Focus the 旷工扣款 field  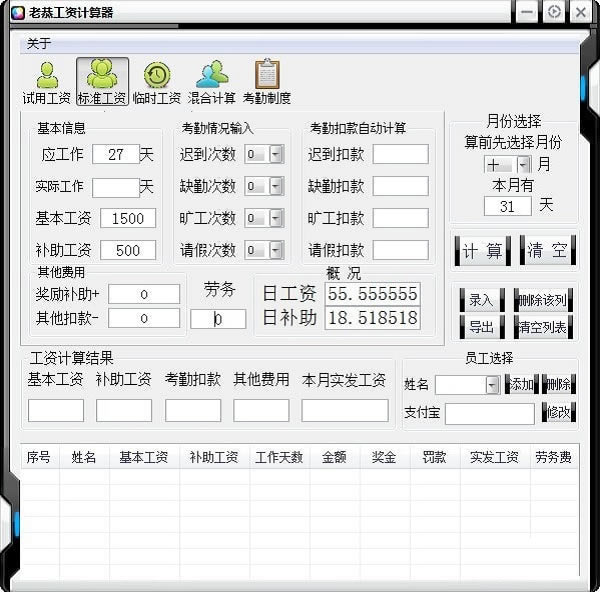[401, 218]
